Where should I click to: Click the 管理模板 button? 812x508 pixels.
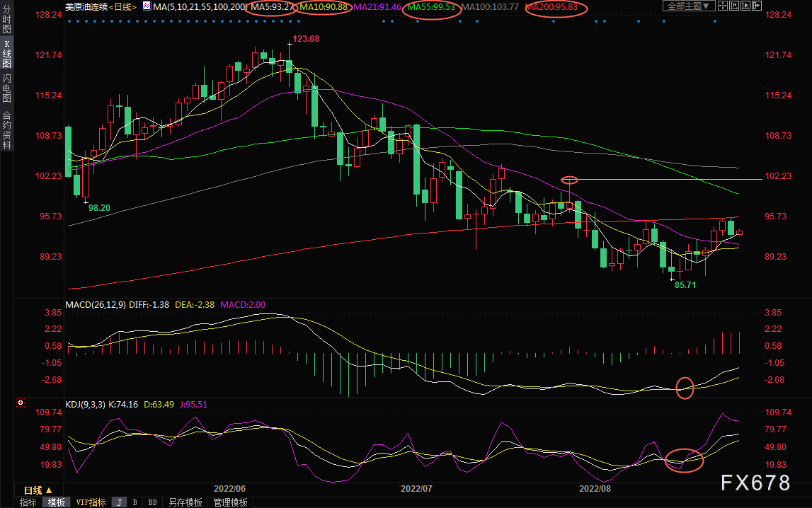[x=231, y=502]
